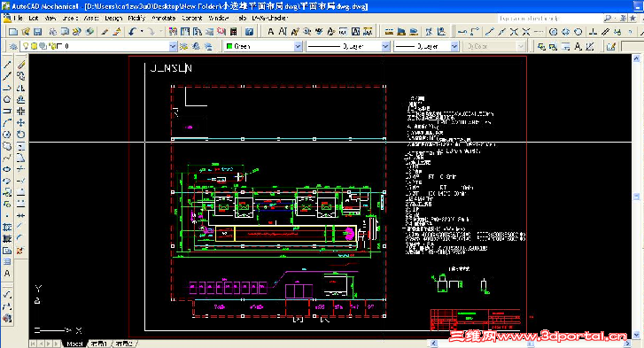Open the Modify menu
Image resolution: width=644 pixels, height=348 pixels.
point(136,18)
